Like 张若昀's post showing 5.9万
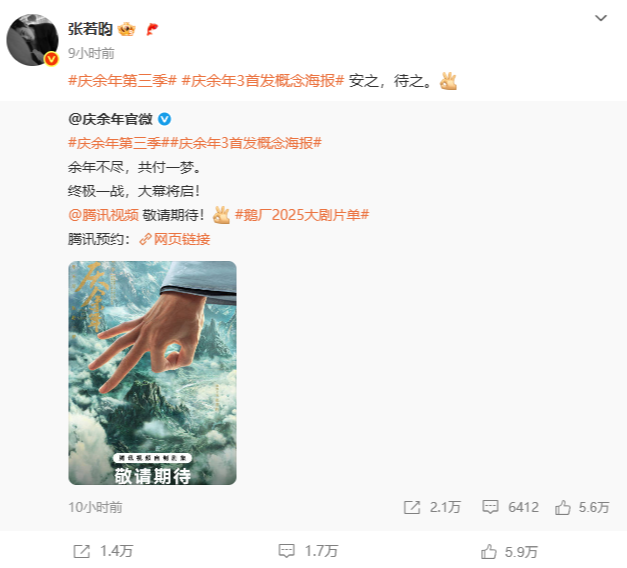 509,552
